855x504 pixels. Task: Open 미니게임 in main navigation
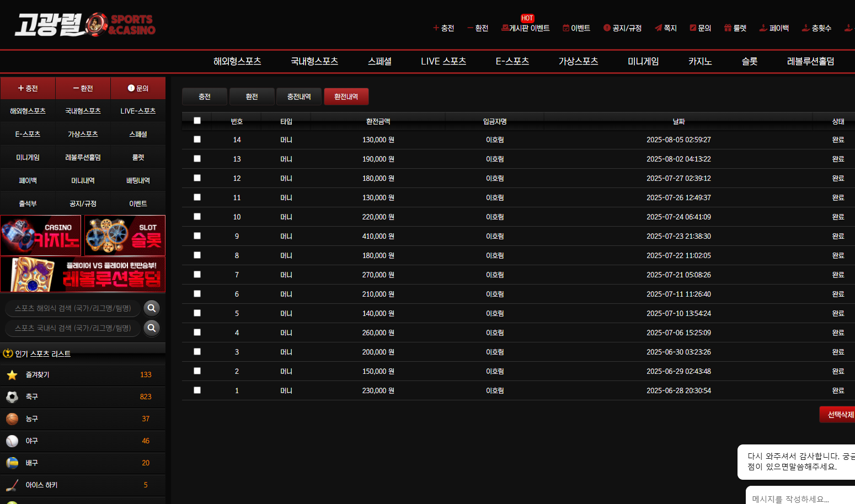(643, 61)
